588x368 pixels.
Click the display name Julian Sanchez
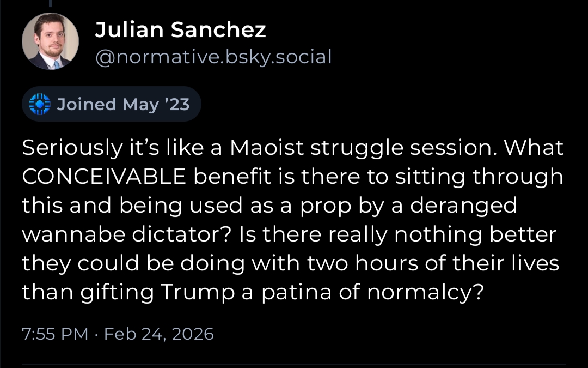click(x=180, y=31)
